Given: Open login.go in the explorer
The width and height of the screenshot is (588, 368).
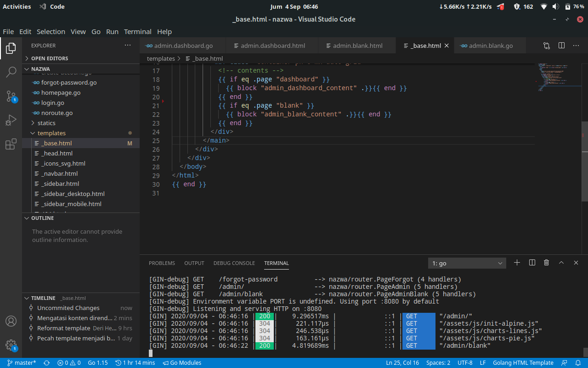Looking at the screenshot, I should click(x=81, y=103).
